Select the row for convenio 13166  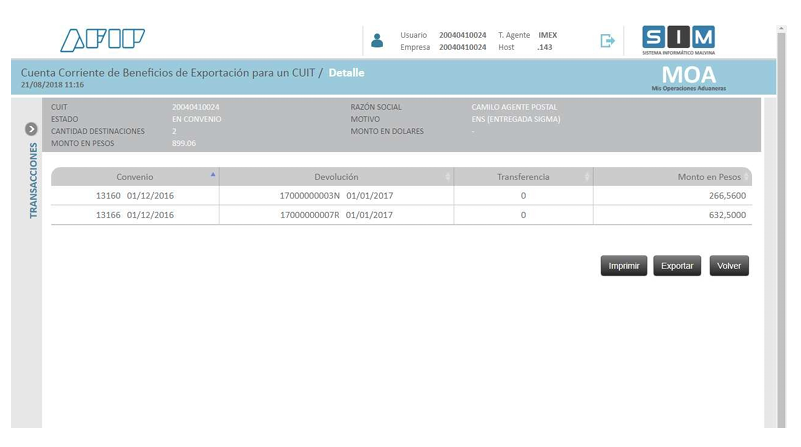(x=134, y=215)
